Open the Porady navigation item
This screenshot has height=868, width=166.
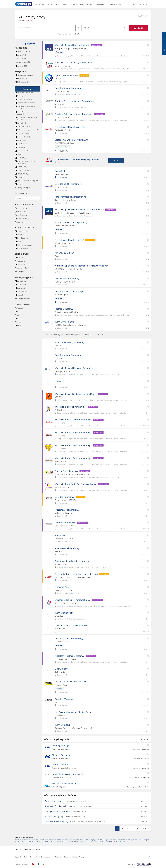click(49, 4)
